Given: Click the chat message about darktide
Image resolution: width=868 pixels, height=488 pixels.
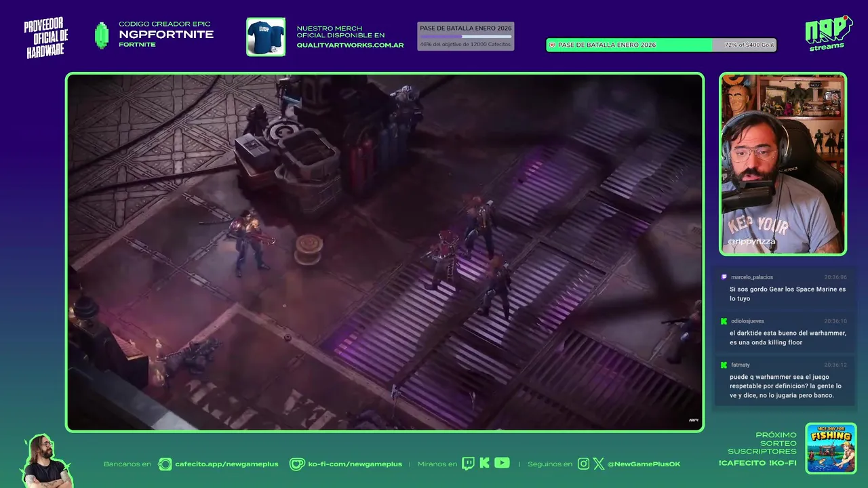Looking at the screenshot, I should [x=788, y=338].
